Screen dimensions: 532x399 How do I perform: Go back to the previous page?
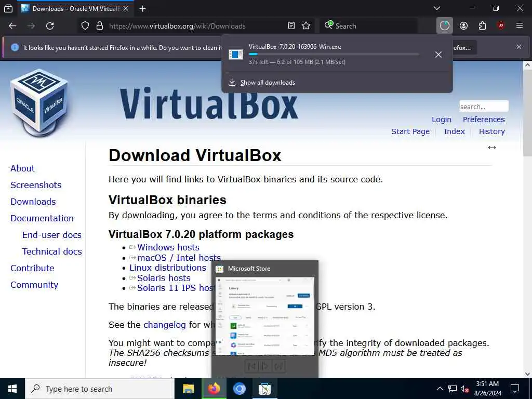[12, 26]
